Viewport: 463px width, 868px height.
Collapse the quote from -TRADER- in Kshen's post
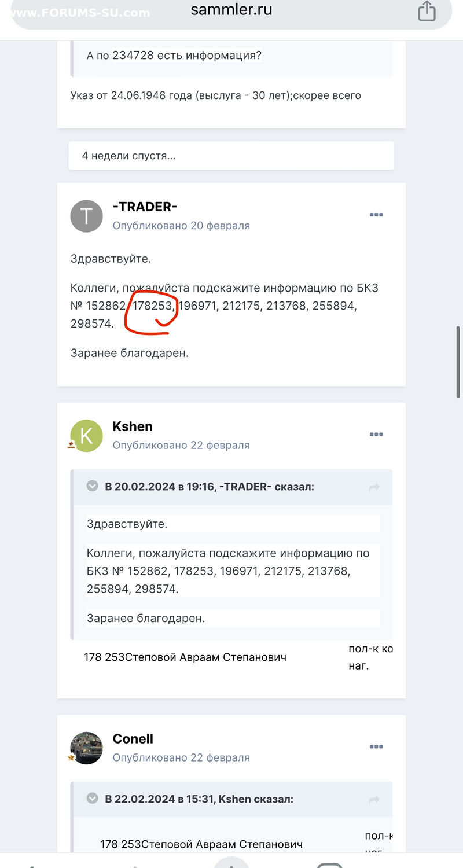click(92, 486)
